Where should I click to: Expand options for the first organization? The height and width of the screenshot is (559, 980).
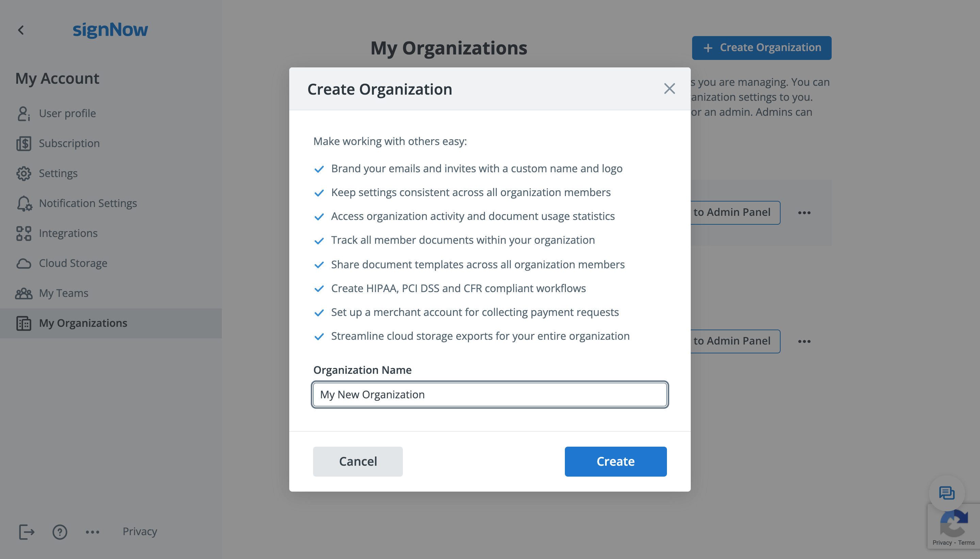[x=804, y=213]
